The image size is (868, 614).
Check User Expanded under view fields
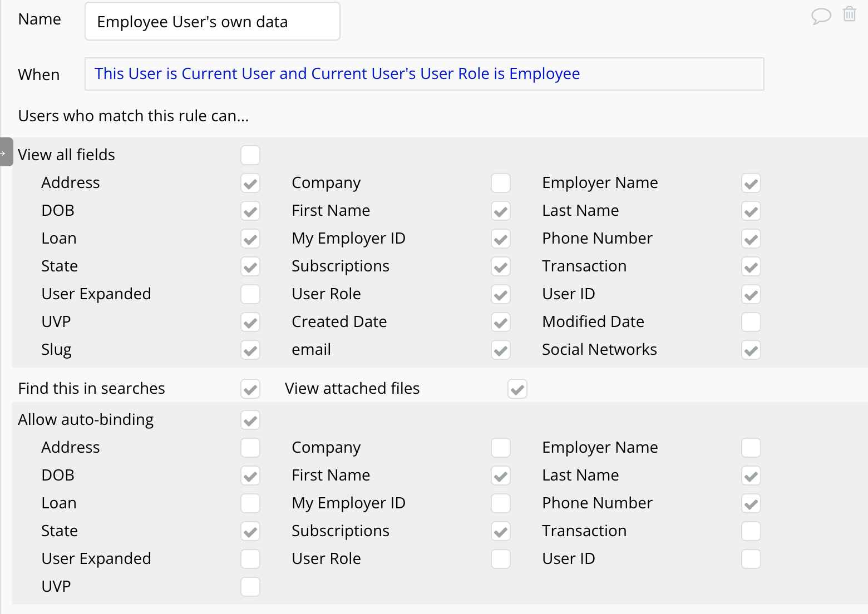coord(250,294)
